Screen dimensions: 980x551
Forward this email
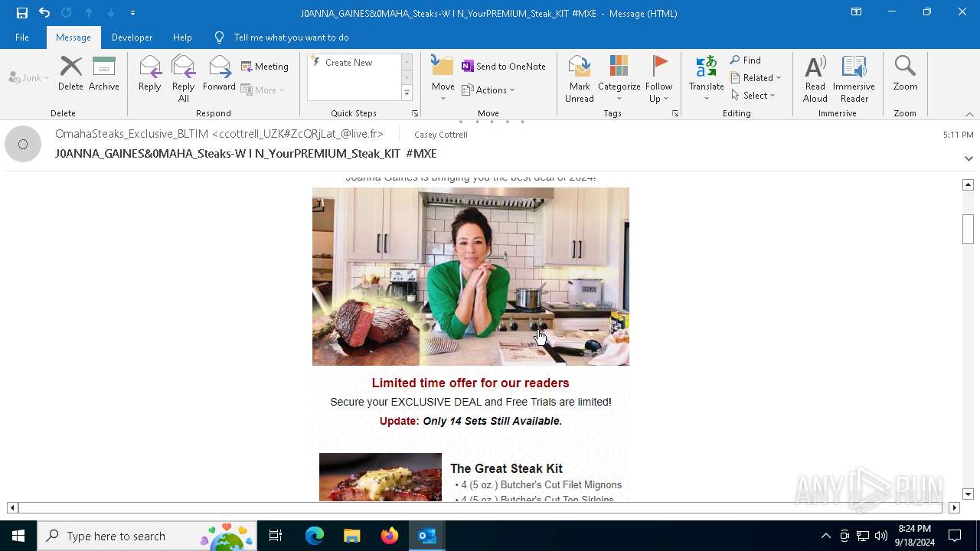point(219,74)
